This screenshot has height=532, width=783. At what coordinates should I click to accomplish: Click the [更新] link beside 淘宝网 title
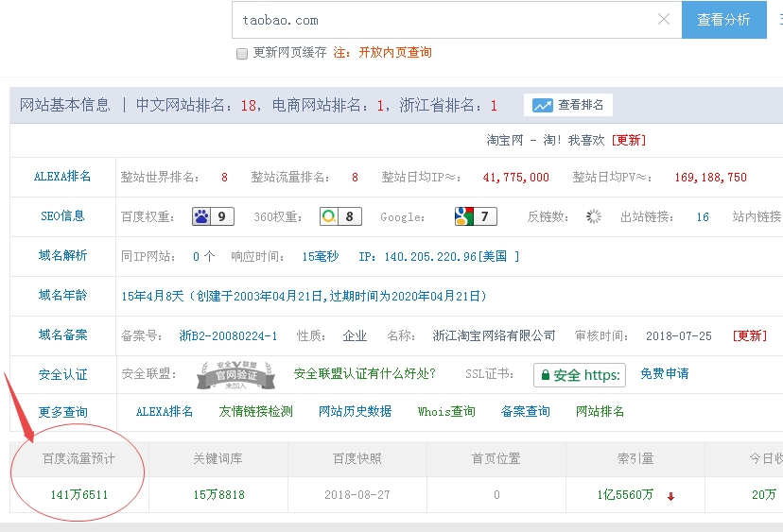pyautogui.click(x=629, y=140)
